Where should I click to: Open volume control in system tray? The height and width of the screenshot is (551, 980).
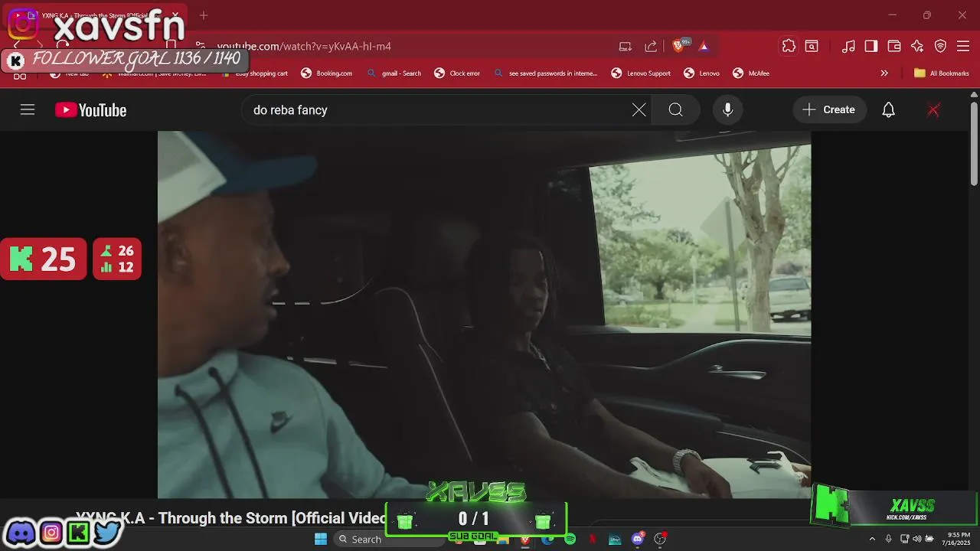coord(917,540)
